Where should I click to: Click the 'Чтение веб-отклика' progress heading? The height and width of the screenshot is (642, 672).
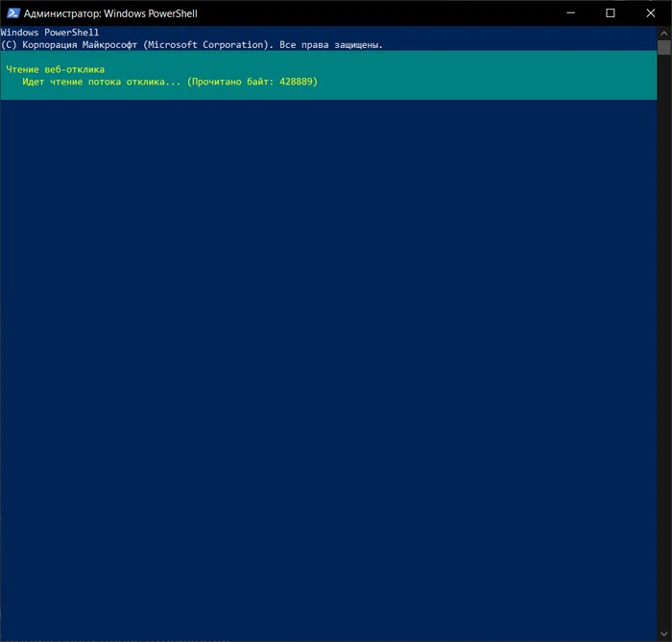point(55,69)
